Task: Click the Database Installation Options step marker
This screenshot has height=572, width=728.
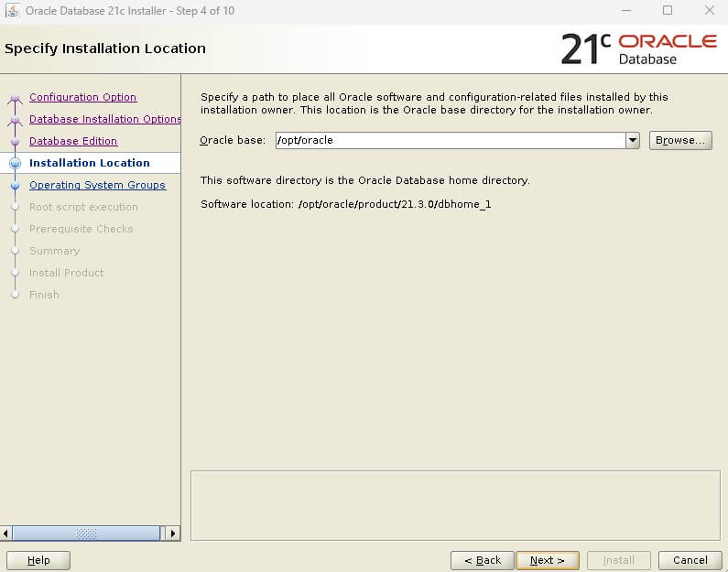Action: pyautogui.click(x=15, y=121)
